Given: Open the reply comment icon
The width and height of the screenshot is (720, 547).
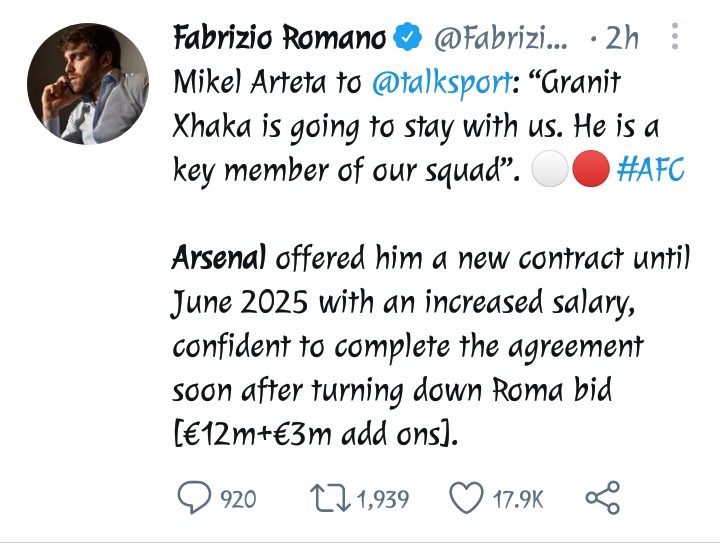Looking at the screenshot, I should pos(194,497).
